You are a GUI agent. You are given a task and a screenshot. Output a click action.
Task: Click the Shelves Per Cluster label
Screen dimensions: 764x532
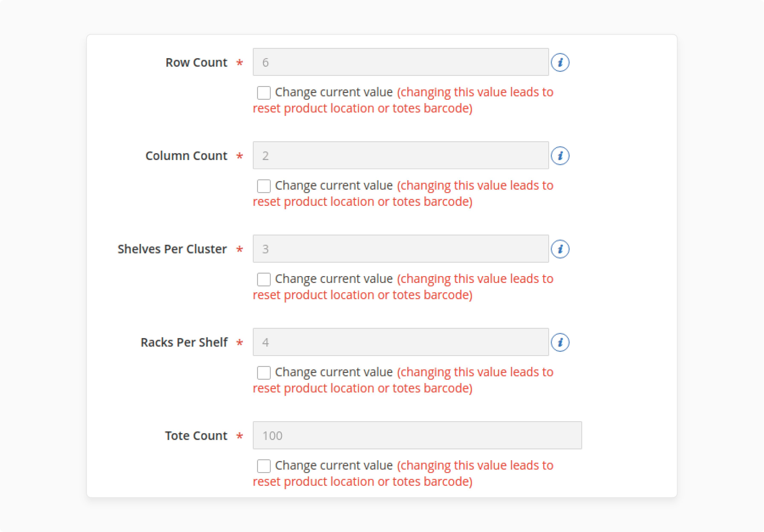coord(172,249)
